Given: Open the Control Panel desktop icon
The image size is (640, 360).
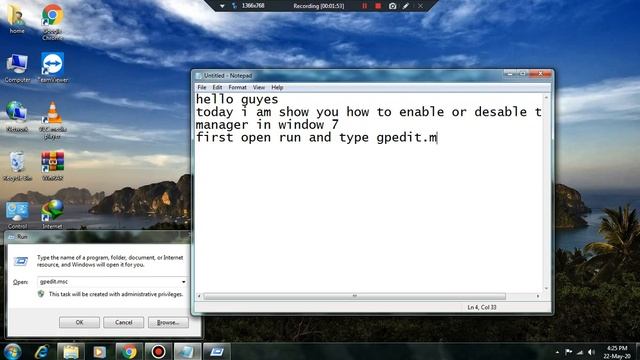Looking at the screenshot, I should [x=17, y=215].
